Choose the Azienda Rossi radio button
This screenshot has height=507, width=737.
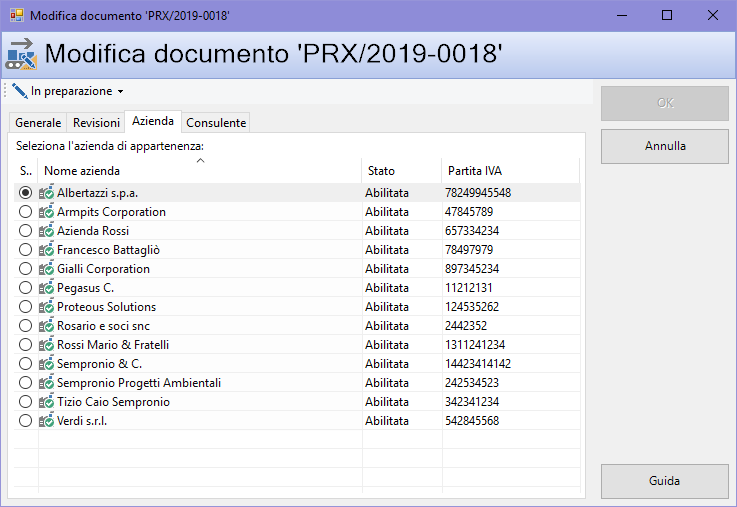tap(25, 231)
